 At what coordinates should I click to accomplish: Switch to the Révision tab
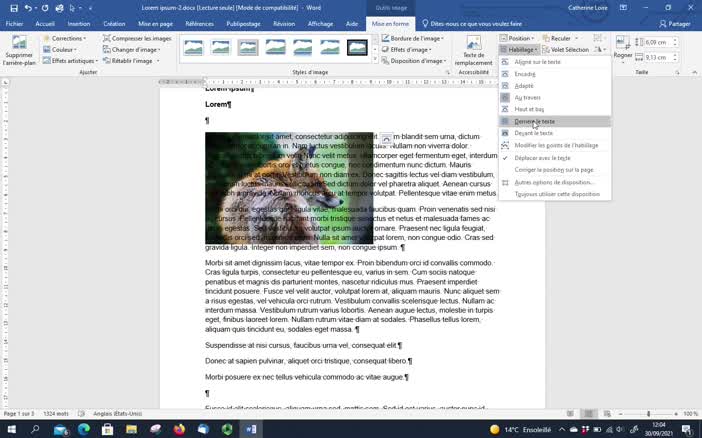[x=284, y=23]
